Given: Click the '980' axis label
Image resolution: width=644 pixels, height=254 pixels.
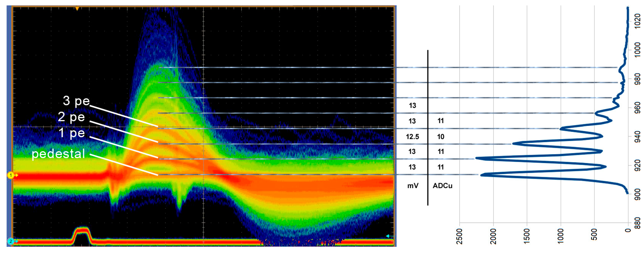Looking at the screenshot, I should coord(638,79).
